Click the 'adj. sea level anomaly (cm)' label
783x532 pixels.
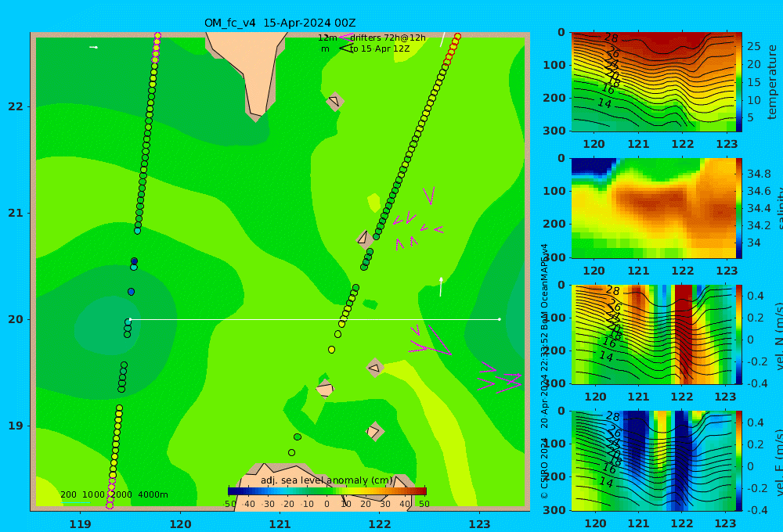(327, 480)
